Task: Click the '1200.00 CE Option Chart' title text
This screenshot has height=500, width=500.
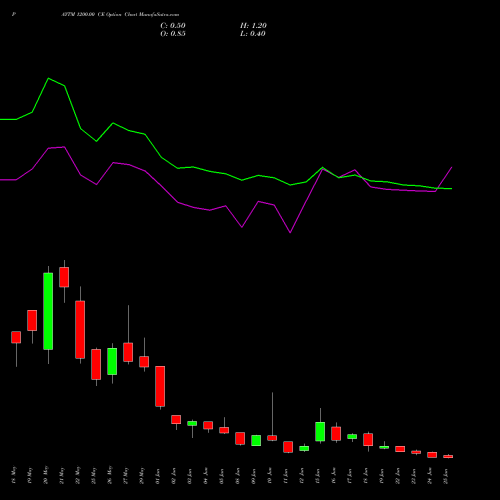Action: (107, 15)
